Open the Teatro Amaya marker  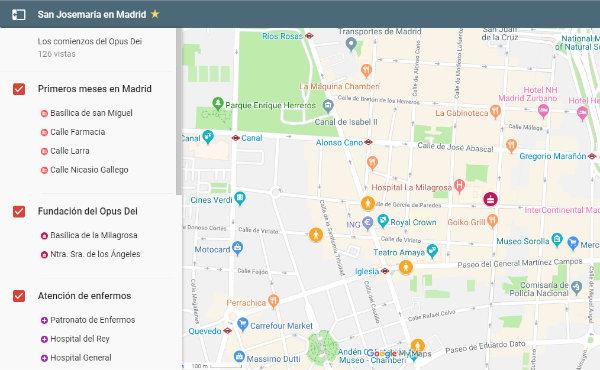click(432, 251)
